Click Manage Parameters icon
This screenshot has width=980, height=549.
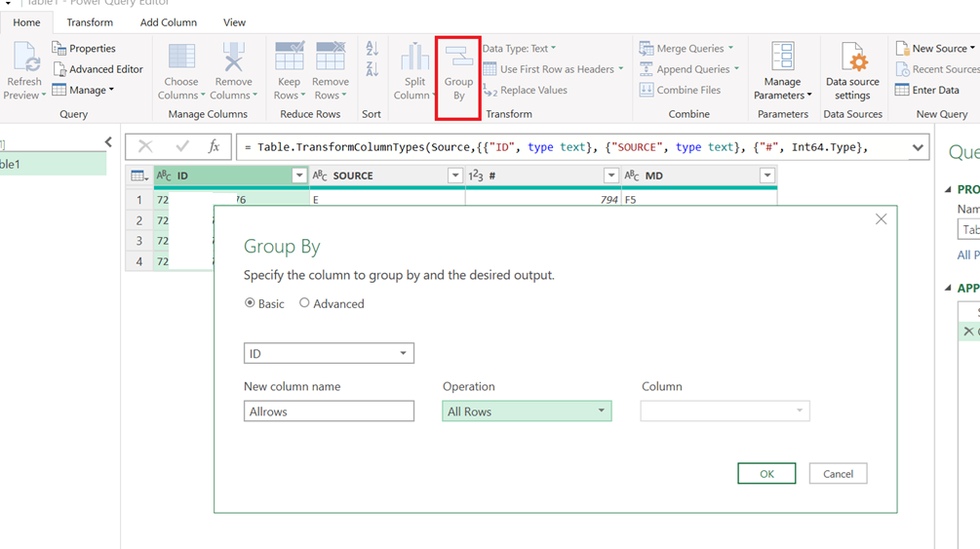click(x=782, y=57)
